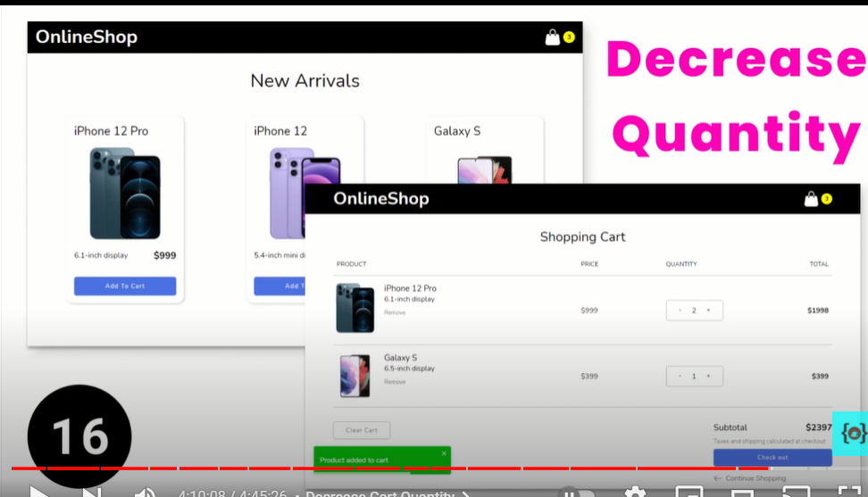The height and width of the screenshot is (497, 868).
Task: Close the Product added to cart toast
Action: click(444, 453)
